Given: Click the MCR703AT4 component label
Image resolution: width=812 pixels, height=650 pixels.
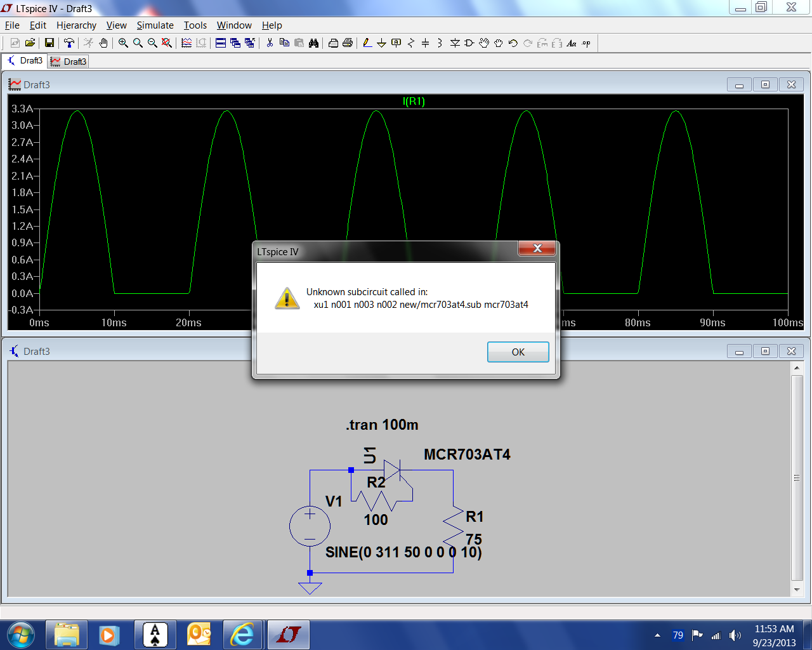Looking at the screenshot, I should click(x=467, y=454).
